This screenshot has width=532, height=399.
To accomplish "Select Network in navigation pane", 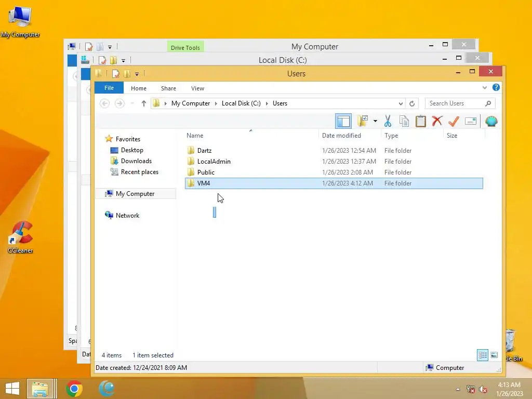I will [x=127, y=215].
